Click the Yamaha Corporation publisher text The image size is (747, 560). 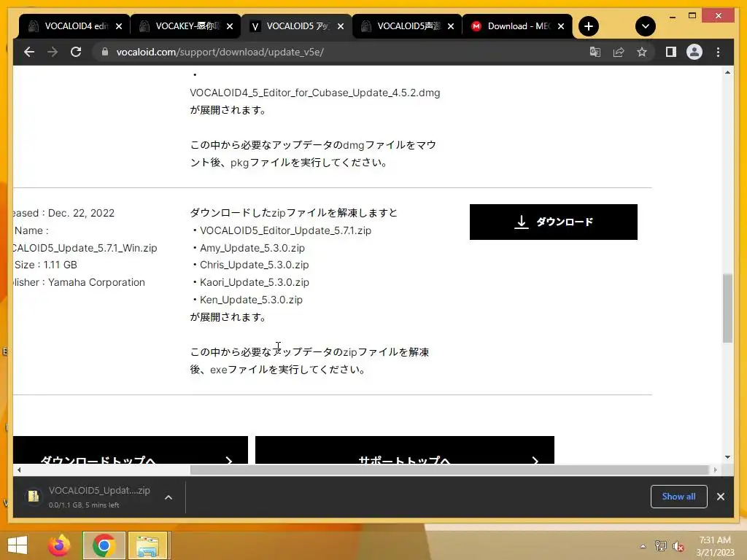click(96, 282)
